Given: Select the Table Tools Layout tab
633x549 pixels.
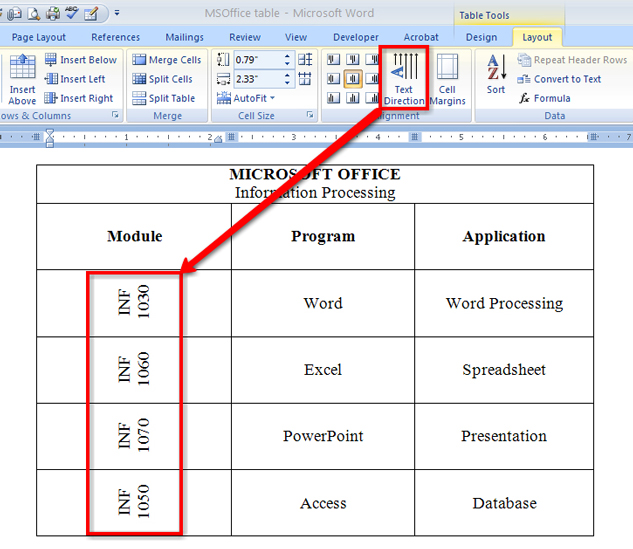Looking at the screenshot, I should (537, 37).
